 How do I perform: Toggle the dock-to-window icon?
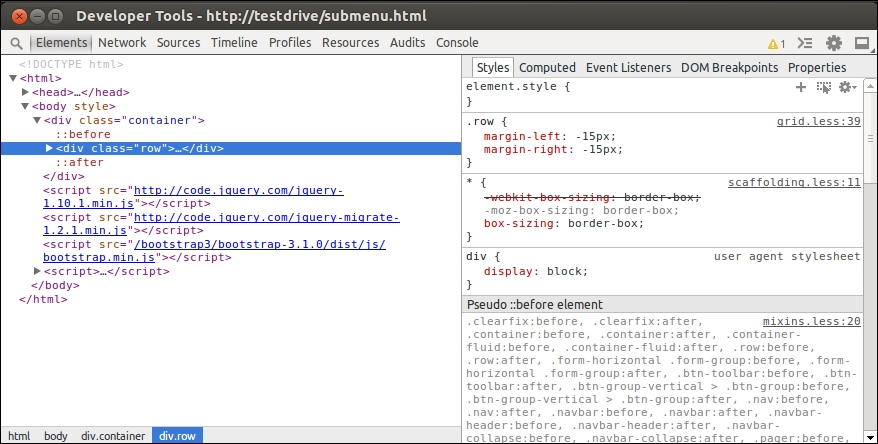click(862, 43)
